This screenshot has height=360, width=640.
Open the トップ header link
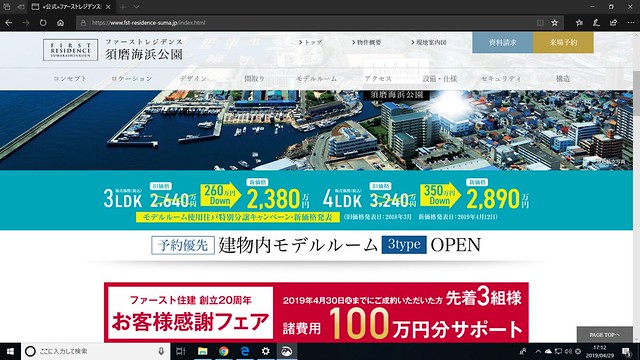click(x=311, y=42)
